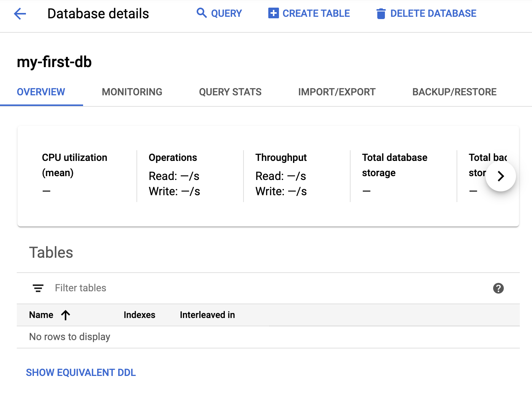Open the Show Equivalent DDL link
The height and width of the screenshot is (395, 532).
81,373
